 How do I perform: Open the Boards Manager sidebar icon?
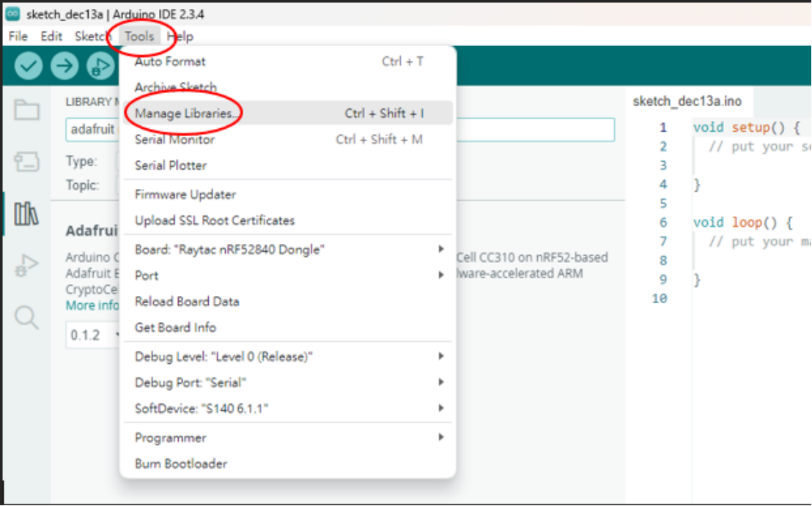(26, 161)
